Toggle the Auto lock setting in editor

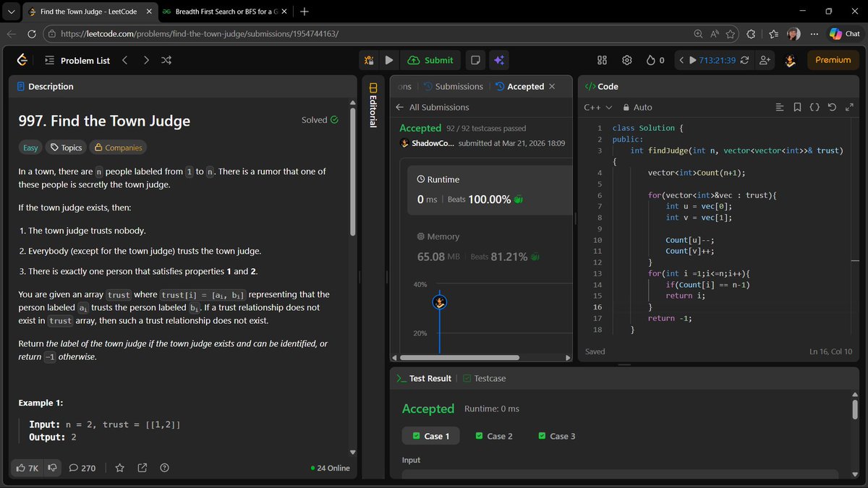point(637,107)
